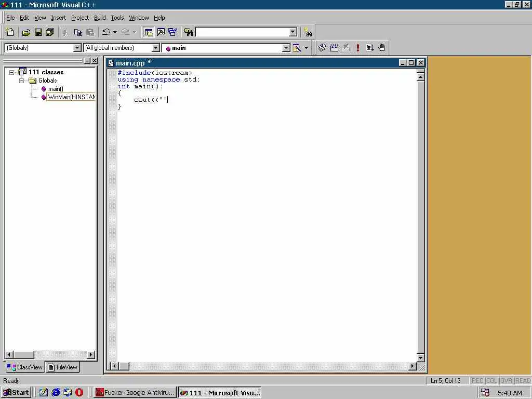The height and width of the screenshot is (399, 532).
Task: Switch to Fucker Google Antiviru taskbar window
Action: (135, 393)
